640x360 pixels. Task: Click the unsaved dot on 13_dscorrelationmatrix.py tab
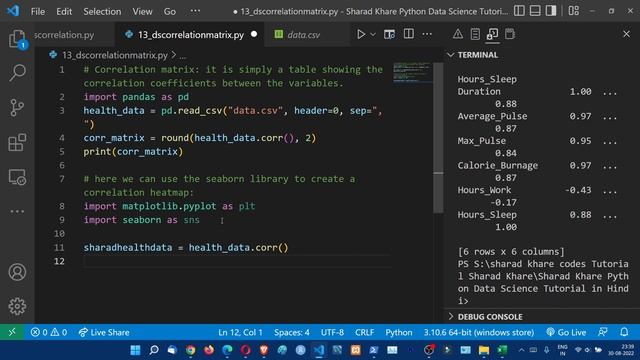(x=254, y=34)
